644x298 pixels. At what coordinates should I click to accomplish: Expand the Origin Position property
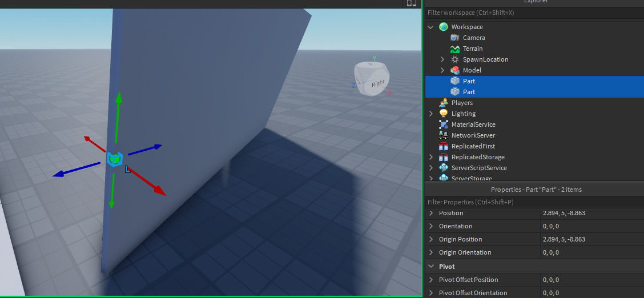coord(431,239)
